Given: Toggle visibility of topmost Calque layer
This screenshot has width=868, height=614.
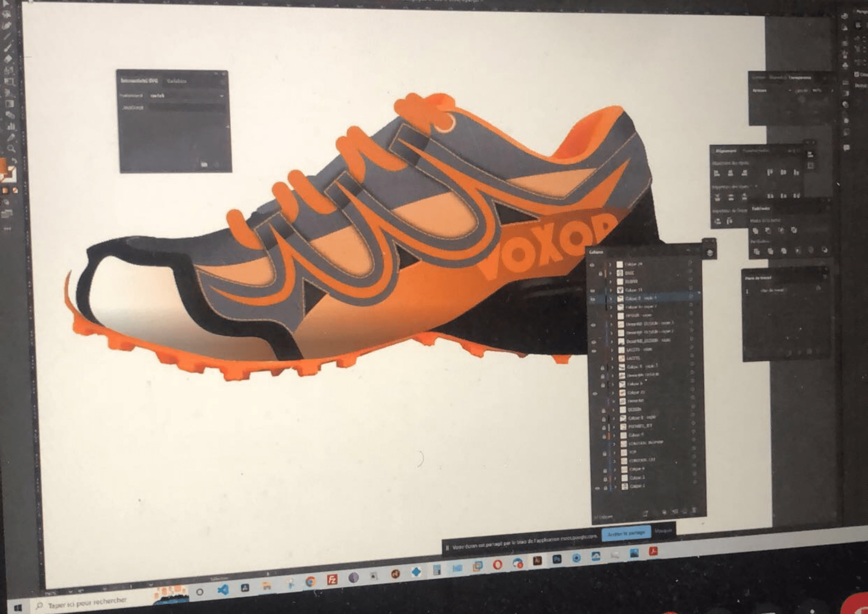Looking at the screenshot, I should [x=592, y=264].
